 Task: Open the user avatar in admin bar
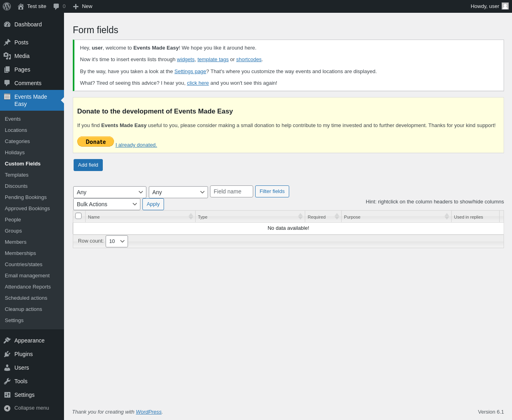click(x=505, y=6)
